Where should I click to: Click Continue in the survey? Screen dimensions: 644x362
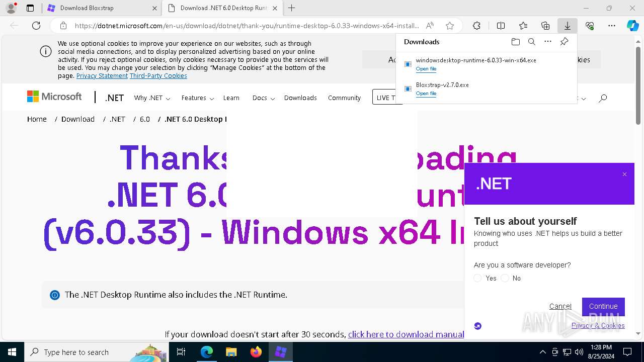[603, 306]
